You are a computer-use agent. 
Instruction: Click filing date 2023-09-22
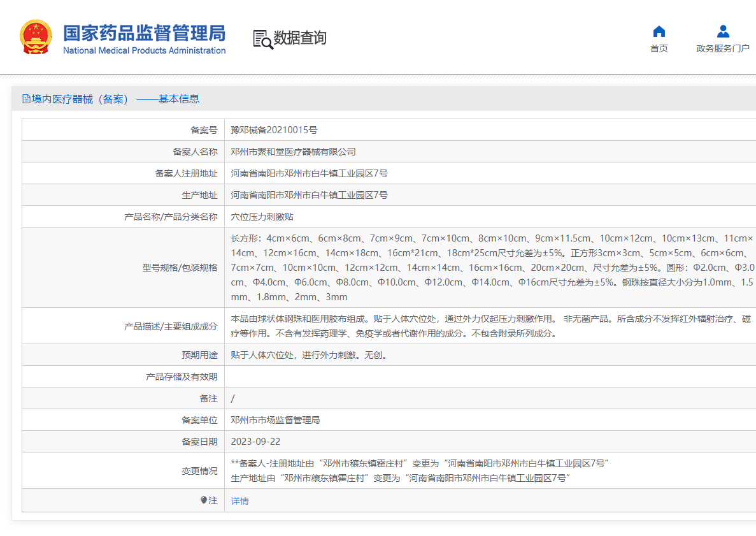click(255, 442)
